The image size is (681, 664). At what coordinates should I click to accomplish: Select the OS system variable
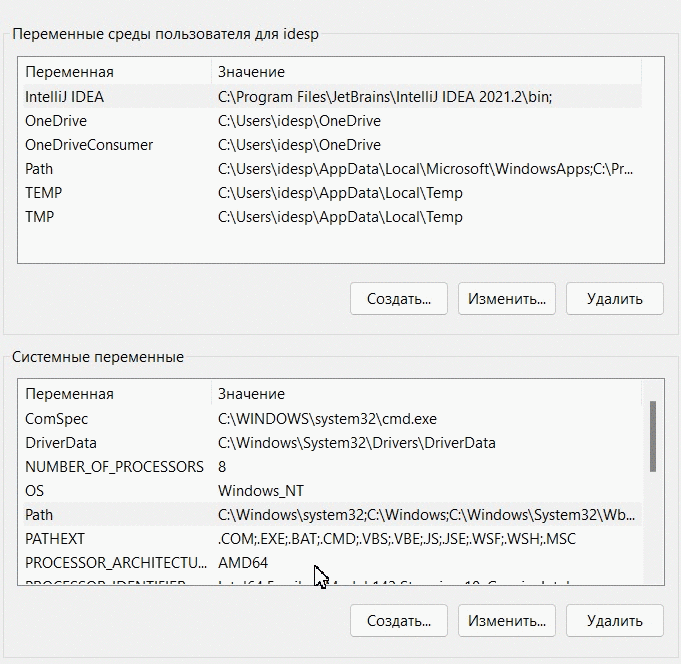[332, 491]
